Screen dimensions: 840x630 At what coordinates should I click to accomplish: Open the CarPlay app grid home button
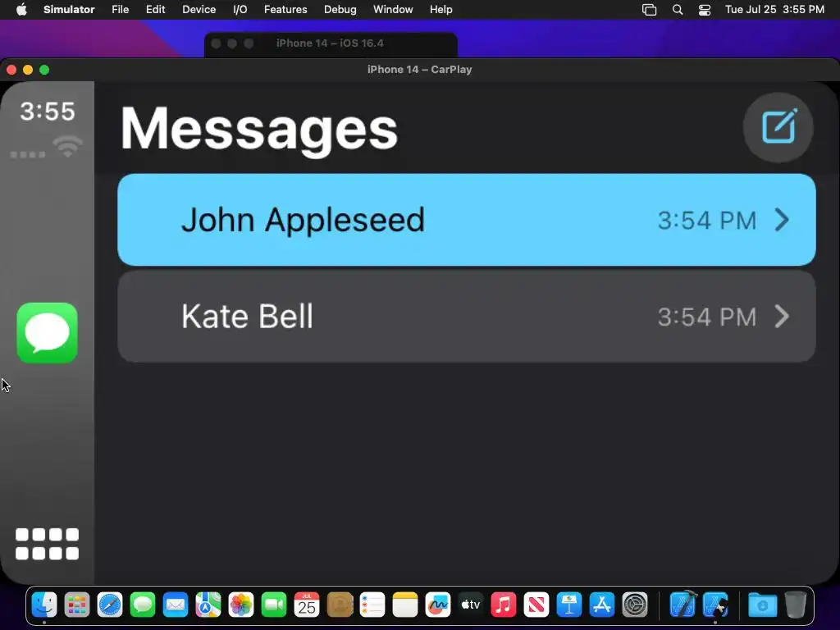click(47, 544)
